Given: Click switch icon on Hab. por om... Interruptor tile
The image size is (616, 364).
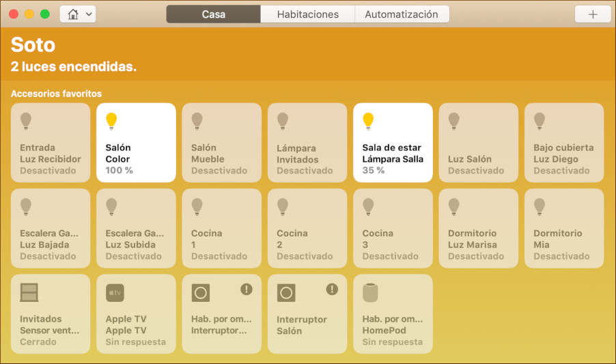Looking at the screenshot, I should pos(200,292).
